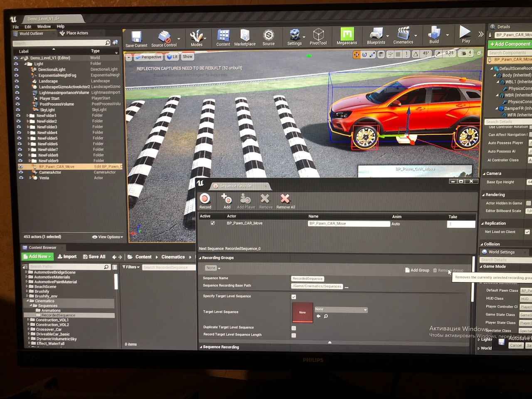Click browse-to-asset magnifier under Target Level Sequence

click(326, 316)
